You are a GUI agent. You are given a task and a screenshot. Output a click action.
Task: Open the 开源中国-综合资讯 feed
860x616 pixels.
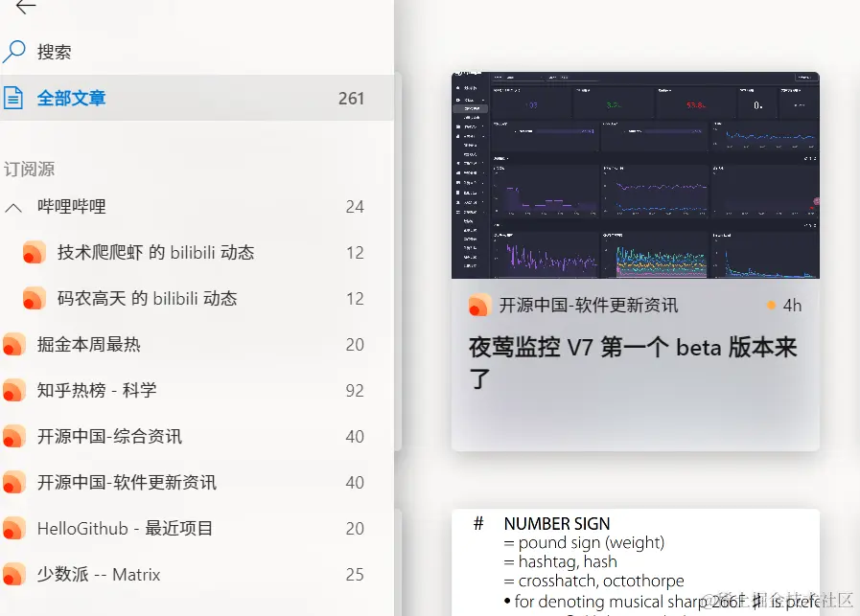point(197,437)
